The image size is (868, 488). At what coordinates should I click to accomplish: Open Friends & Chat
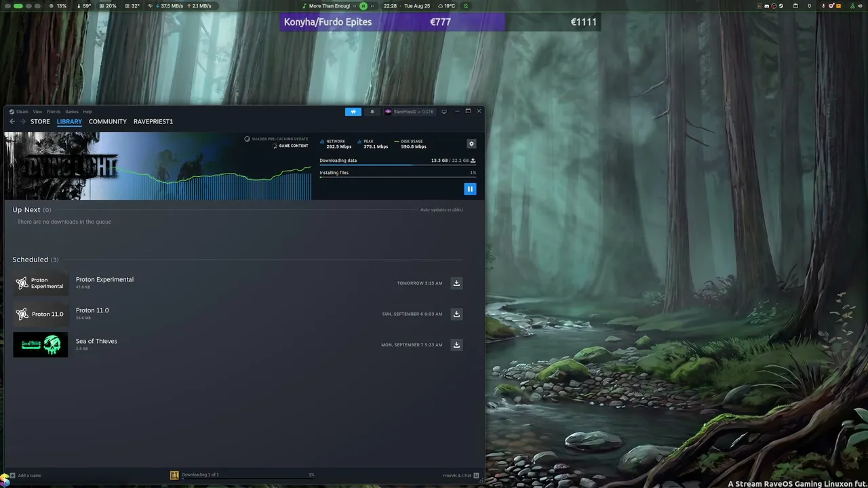tap(461, 475)
